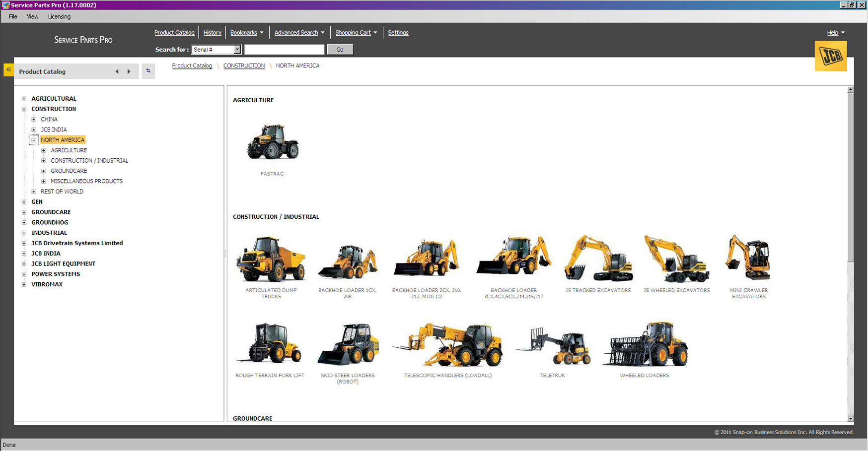Expand the AGRICULTURAL tree node
This screenshot has width=868, height=451.
24,99
